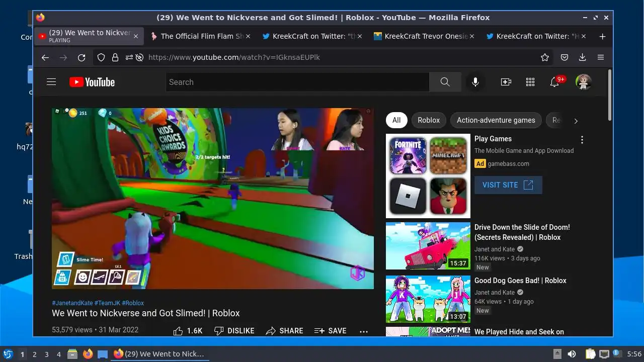Screen dimensions: 644x362
Task: Click the #Roblox hashtag
Action: (x=133, y=303)
